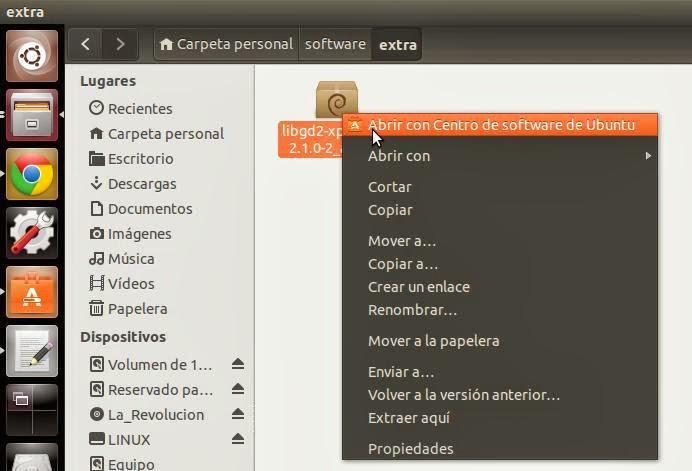This screenshot has width=692, height=471.
Task: Select Cortar from context menu
Action: [500, 187]
